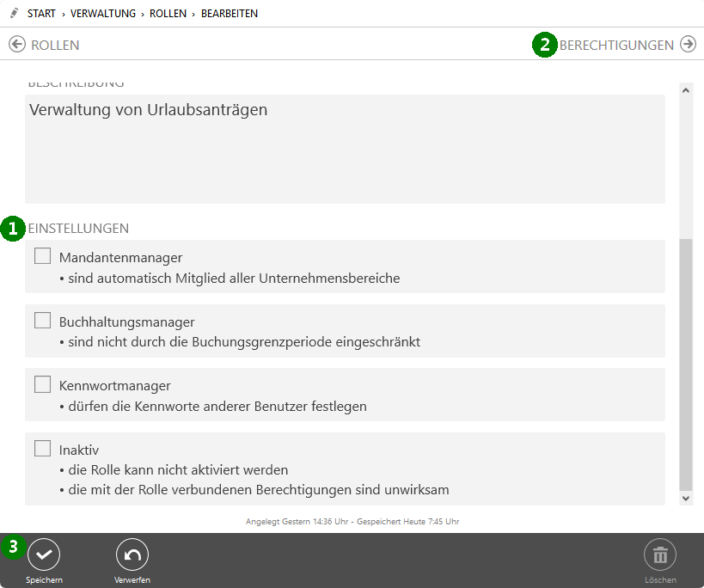Click green marker number 2
This screenshot has height=588, width=704.
click(544, 45)
